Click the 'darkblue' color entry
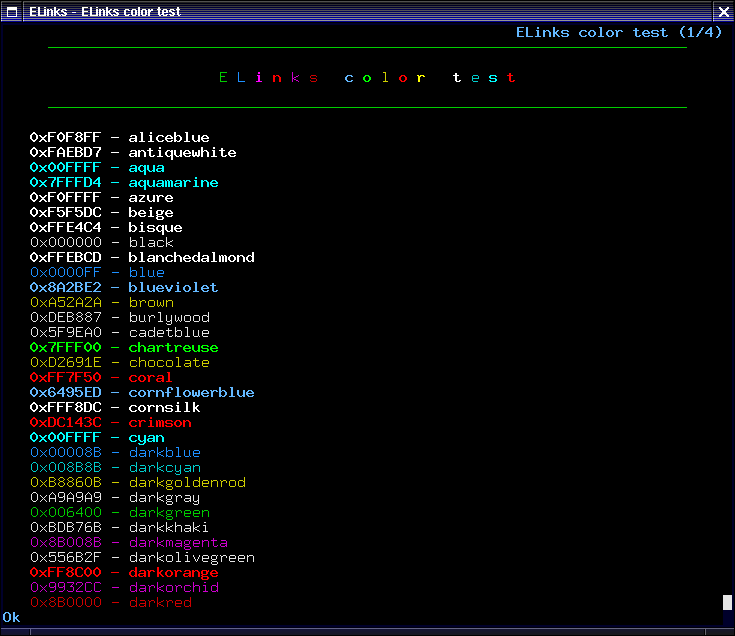 pyautogui.click(x=115, y=452)
